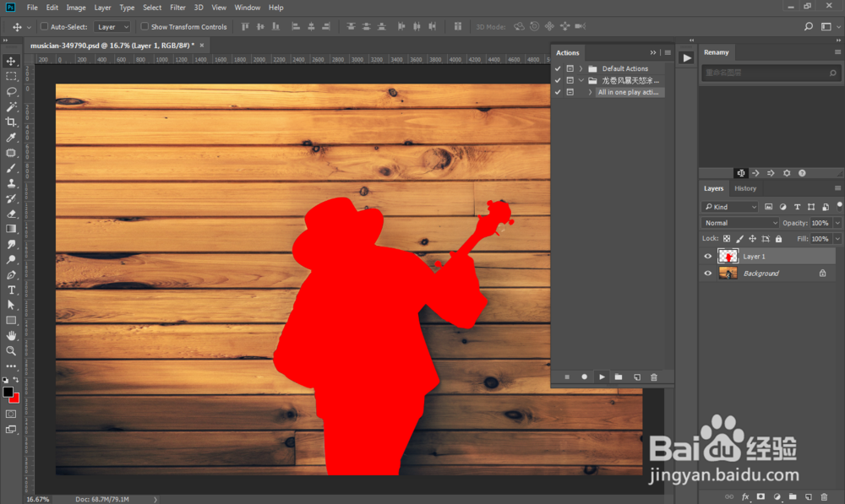The image size is (845, 504).
Task: Open Actions panel menu
Action: tap(668, 53)
